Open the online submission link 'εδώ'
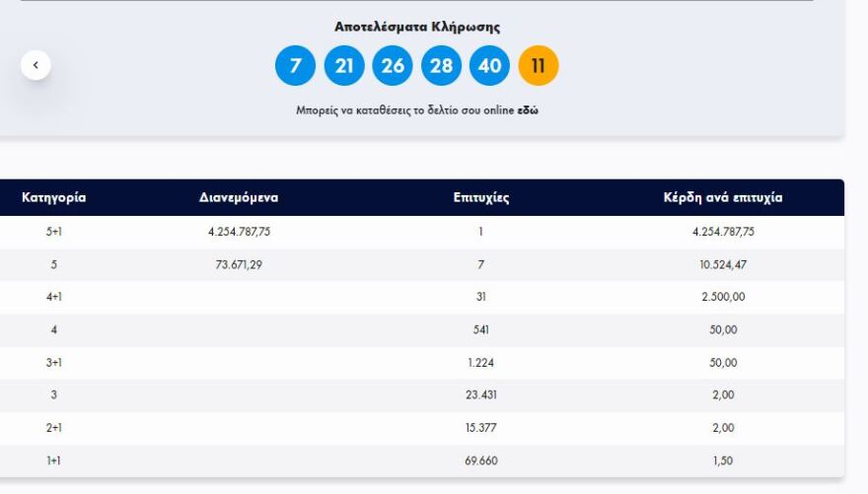868x494 pixels. click(528, 110)
